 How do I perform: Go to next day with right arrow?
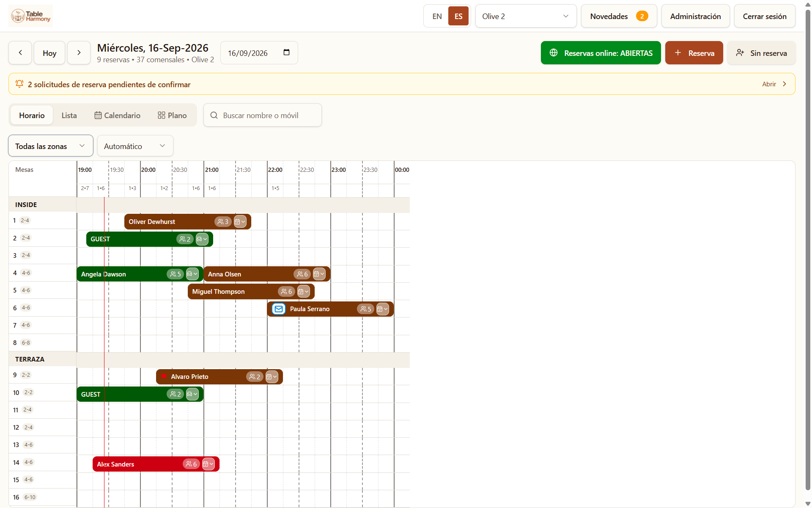79,53
